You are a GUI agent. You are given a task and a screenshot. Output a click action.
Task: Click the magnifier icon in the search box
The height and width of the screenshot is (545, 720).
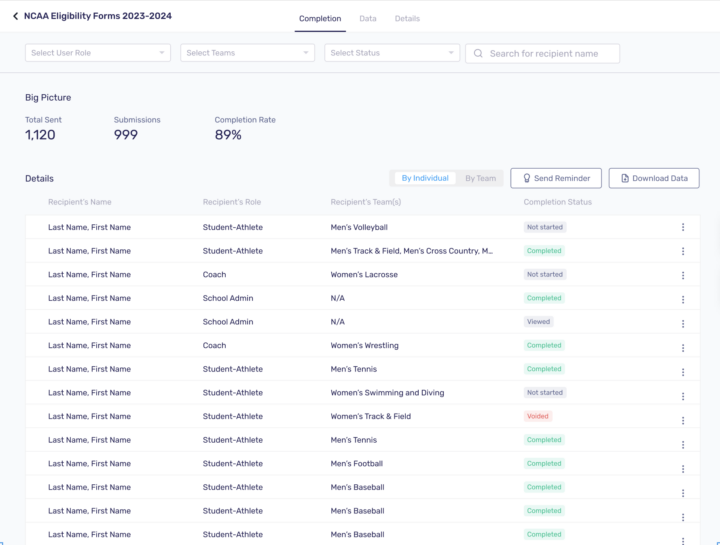478,53
